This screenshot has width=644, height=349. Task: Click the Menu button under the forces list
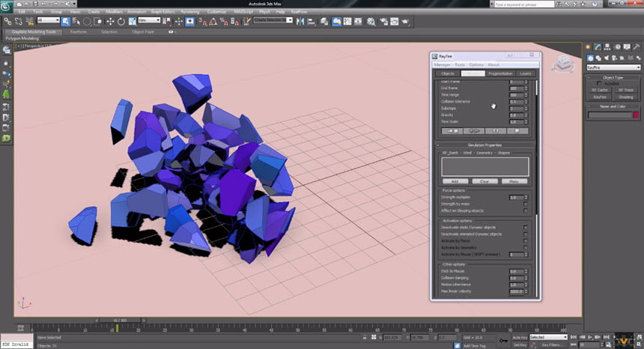[514, 181]
